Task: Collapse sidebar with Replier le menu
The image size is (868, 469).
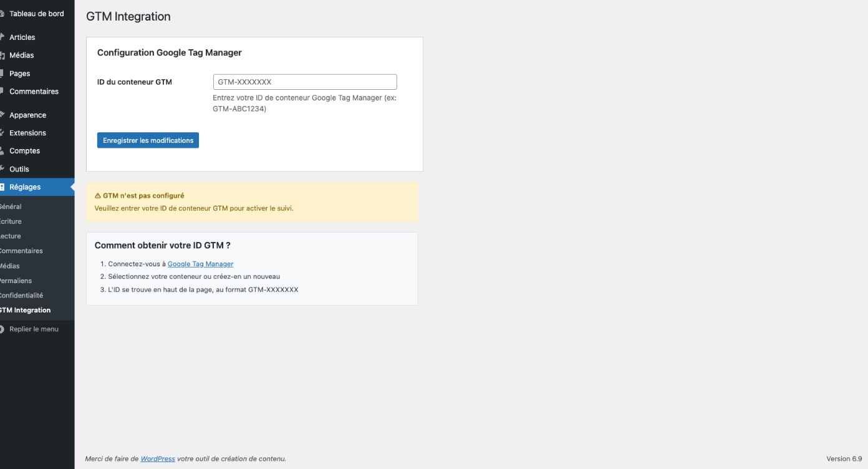Action: click(x=34, y=329)
